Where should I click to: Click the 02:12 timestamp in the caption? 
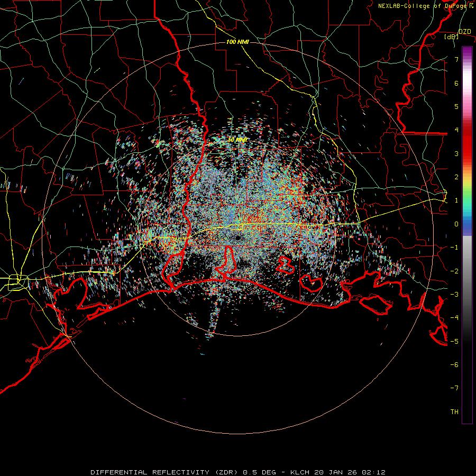[373, 472]
